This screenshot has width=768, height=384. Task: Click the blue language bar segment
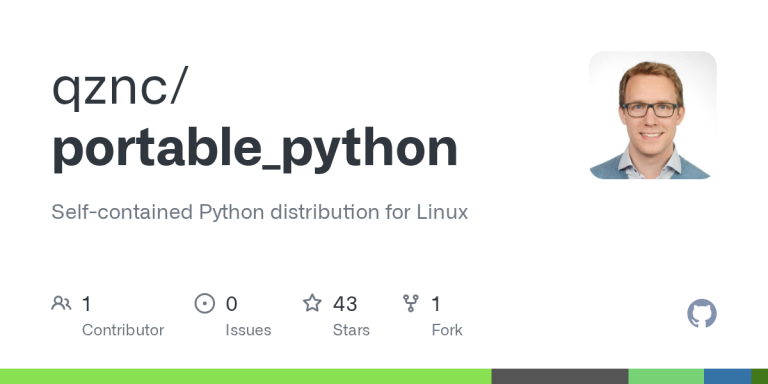(x=727, y=377)
